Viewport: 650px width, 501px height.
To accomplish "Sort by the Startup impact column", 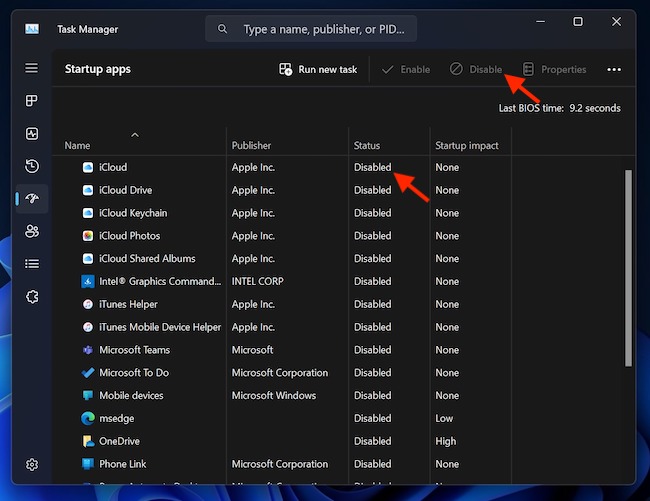I will tap(466, 145).
